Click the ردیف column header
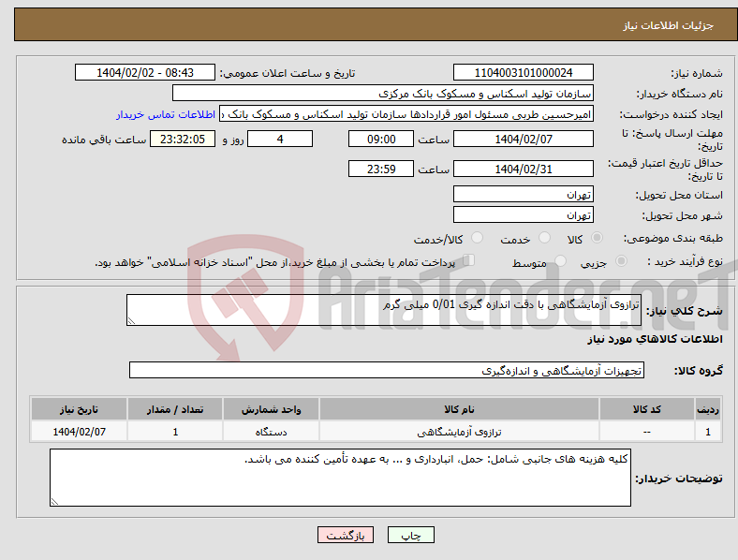The image size is (738, 560). pos(708,409)
